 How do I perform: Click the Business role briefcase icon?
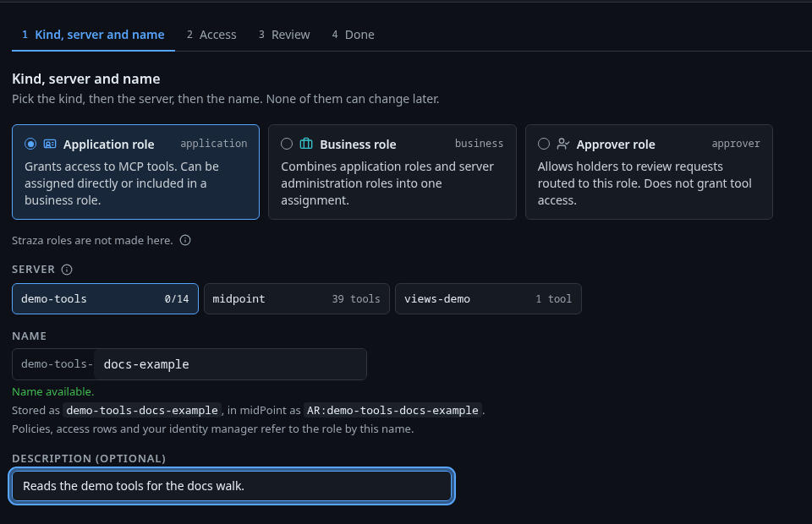[x=306, y=144]
